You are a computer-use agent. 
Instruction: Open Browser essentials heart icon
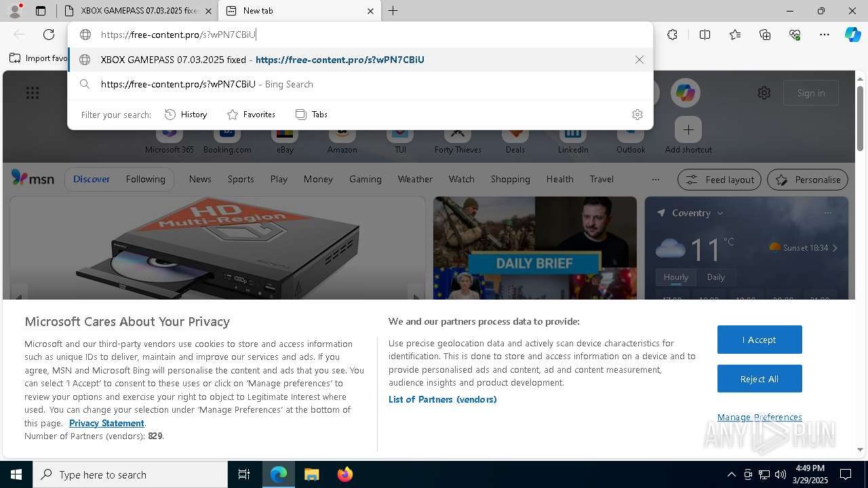[x=795, y=35]
